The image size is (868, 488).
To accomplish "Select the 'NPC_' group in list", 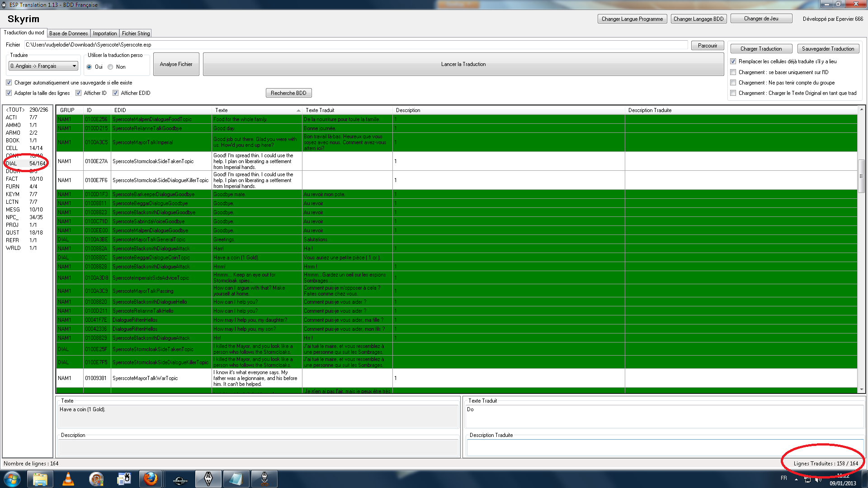I will point(27,217).
